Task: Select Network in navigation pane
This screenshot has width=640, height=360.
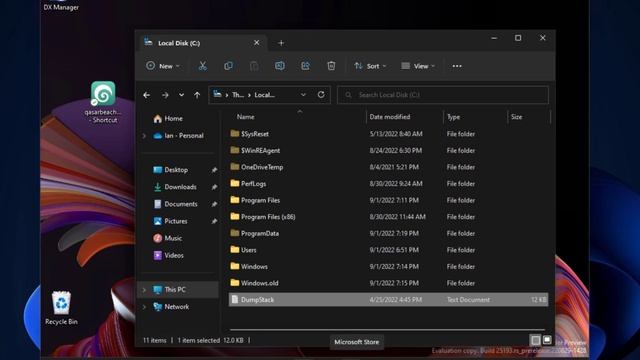Action: [x=178, y=307]
